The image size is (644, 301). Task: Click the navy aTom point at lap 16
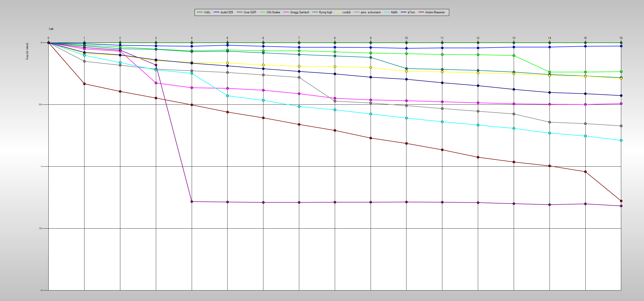[x=621, y=95]
